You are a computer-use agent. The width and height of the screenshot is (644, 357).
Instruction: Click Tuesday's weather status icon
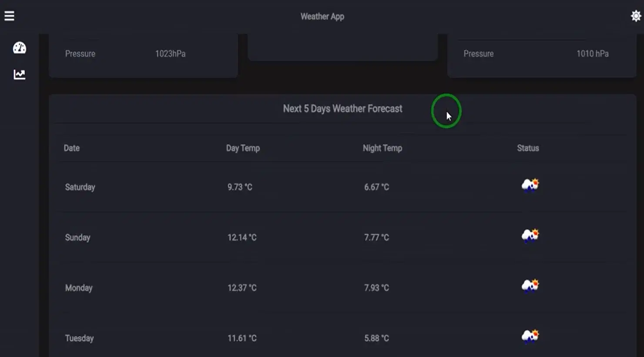530,337
